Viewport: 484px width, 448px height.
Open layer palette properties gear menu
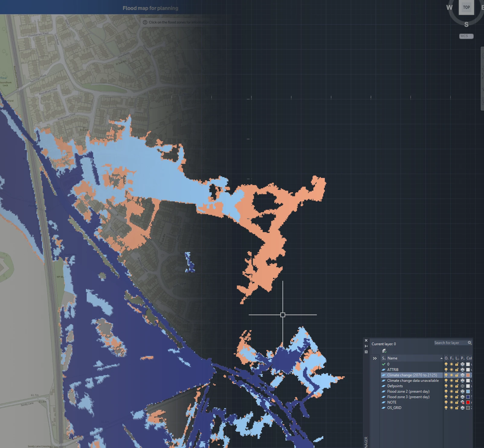[366, 352]
